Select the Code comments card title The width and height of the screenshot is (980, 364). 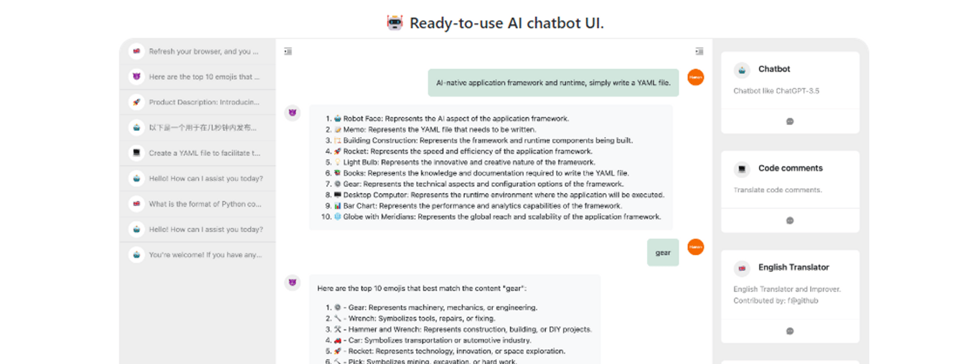(791, 168)
